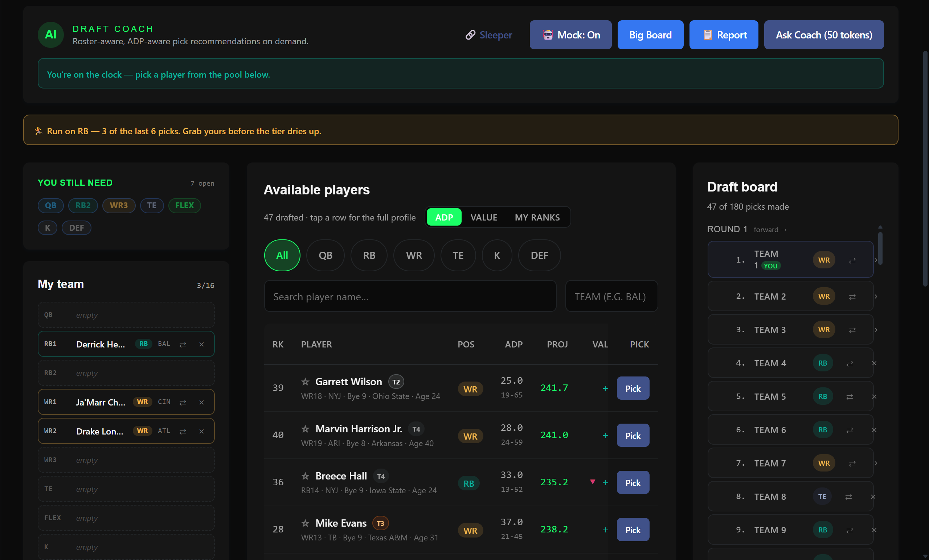Sort available players by MY RANKS
Image resolution: width=929 pixels, height=560 pixels.
[x=537, y=218]
